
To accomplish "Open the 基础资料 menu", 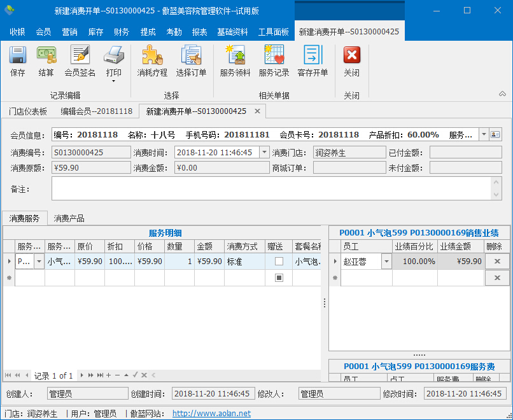I will pyautogui.click(x=232, y=32).
